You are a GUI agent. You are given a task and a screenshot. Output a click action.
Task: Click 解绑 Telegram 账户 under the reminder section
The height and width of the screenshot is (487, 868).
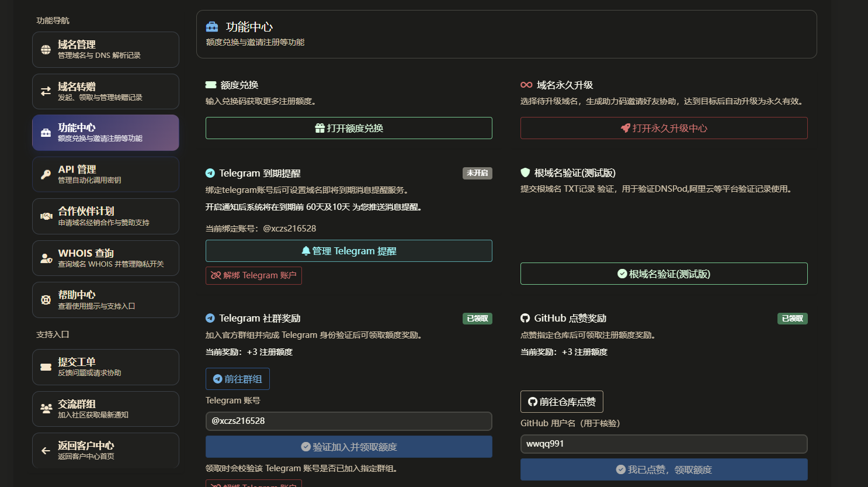[254, 275]
